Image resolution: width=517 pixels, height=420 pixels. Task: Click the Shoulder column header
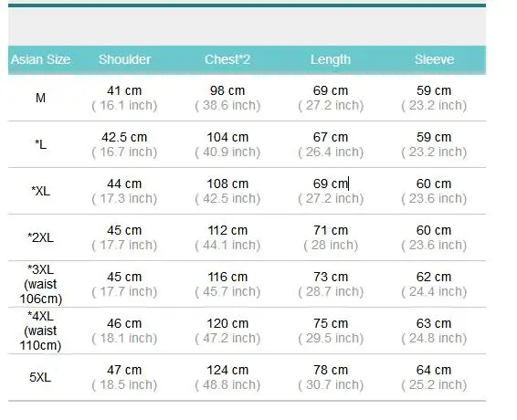(124, 59)
